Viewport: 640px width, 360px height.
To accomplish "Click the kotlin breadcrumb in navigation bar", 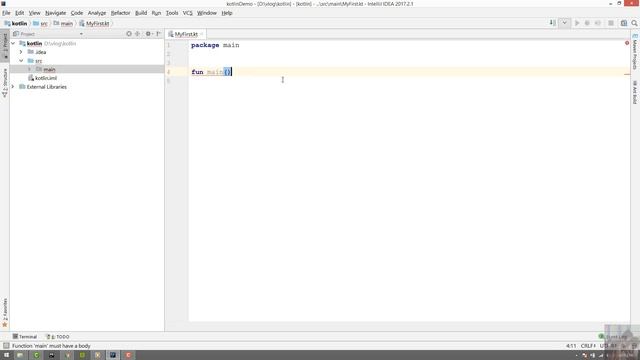I will point(16,24).
